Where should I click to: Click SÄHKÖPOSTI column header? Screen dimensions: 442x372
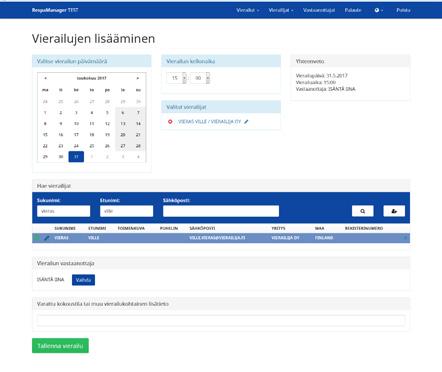point(202,228)
